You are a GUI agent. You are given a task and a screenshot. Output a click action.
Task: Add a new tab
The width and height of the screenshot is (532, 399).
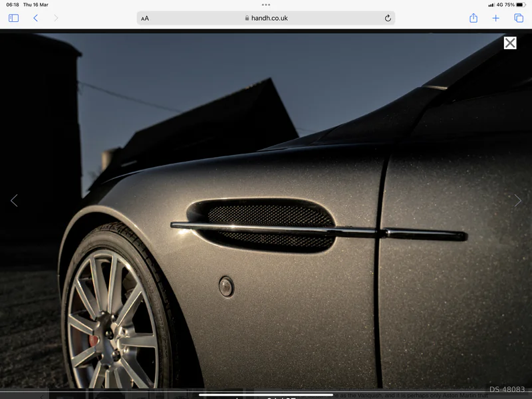coord(495,18)
